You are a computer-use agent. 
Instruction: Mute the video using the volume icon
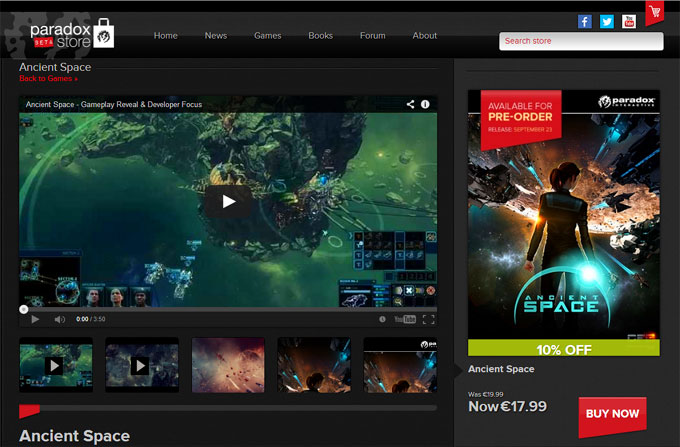(x=60, y=320)
